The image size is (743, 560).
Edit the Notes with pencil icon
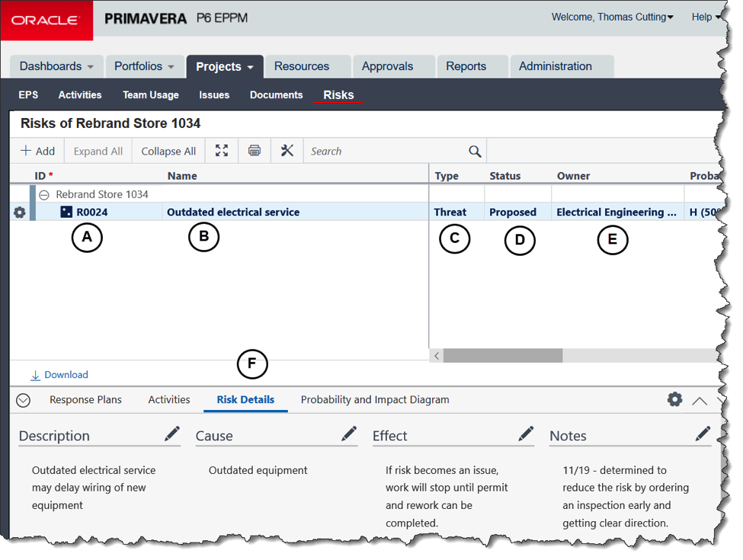click(x=703, y=434)
